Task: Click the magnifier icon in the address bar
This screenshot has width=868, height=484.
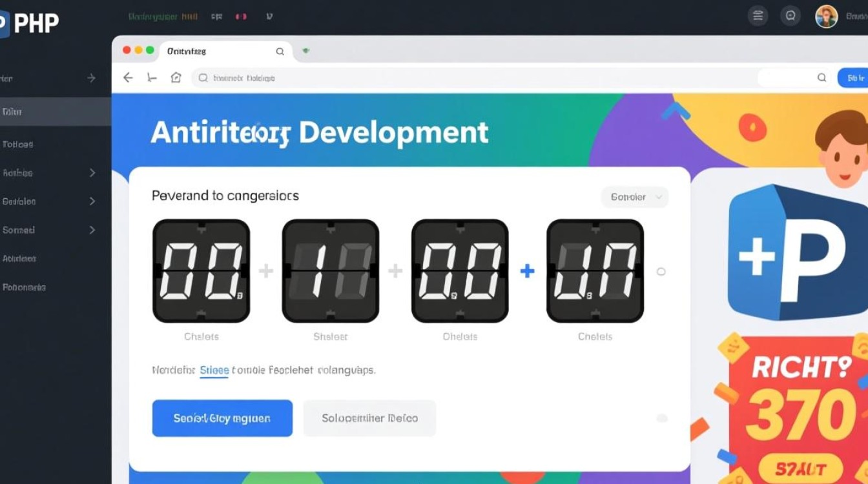Action: [x=821, y=77]
